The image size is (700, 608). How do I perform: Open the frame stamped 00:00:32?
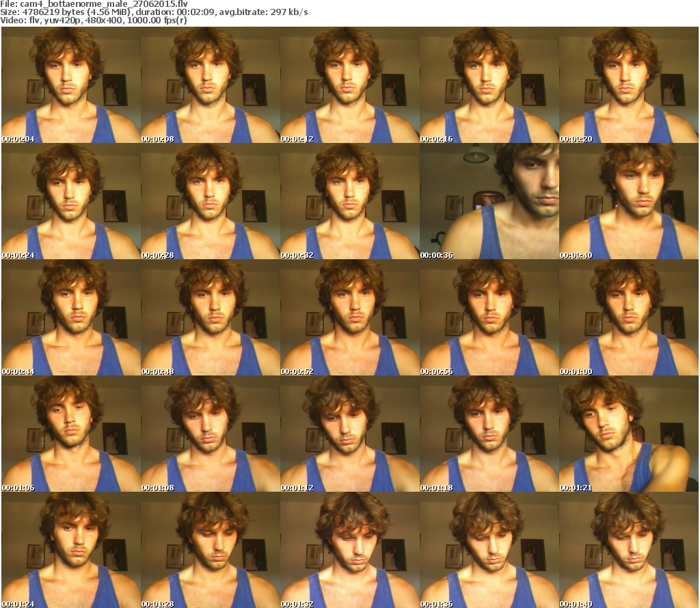[349, 201]
